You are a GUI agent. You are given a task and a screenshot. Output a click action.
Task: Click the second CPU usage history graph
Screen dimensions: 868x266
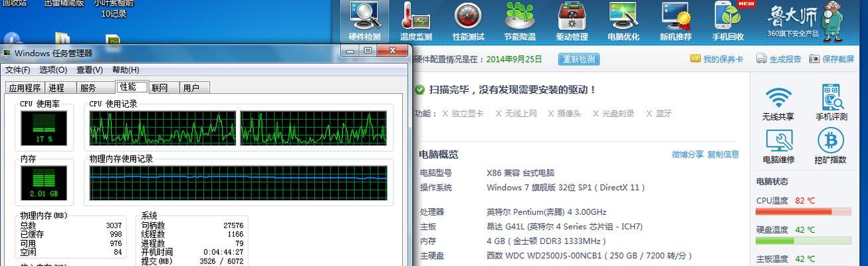coord(313,128)
